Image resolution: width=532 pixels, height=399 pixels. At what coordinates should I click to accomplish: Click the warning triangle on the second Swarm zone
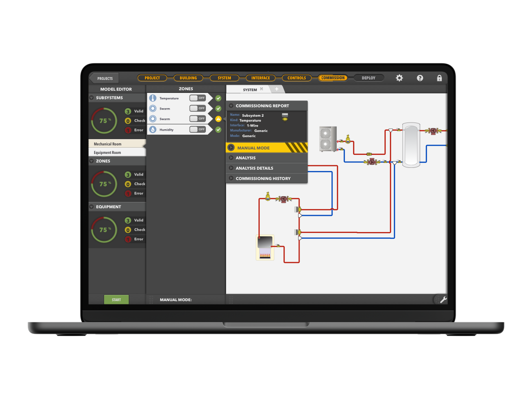click(x=218, y=118)
